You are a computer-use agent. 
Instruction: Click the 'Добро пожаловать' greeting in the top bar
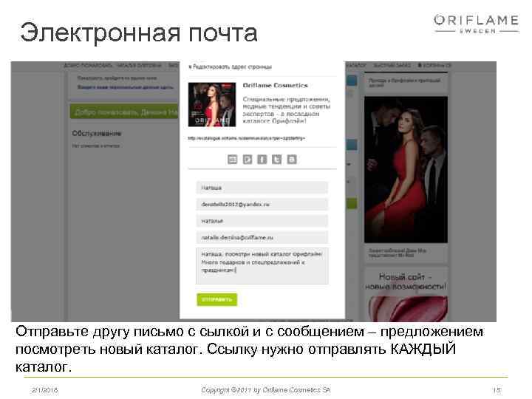[88, 65]
